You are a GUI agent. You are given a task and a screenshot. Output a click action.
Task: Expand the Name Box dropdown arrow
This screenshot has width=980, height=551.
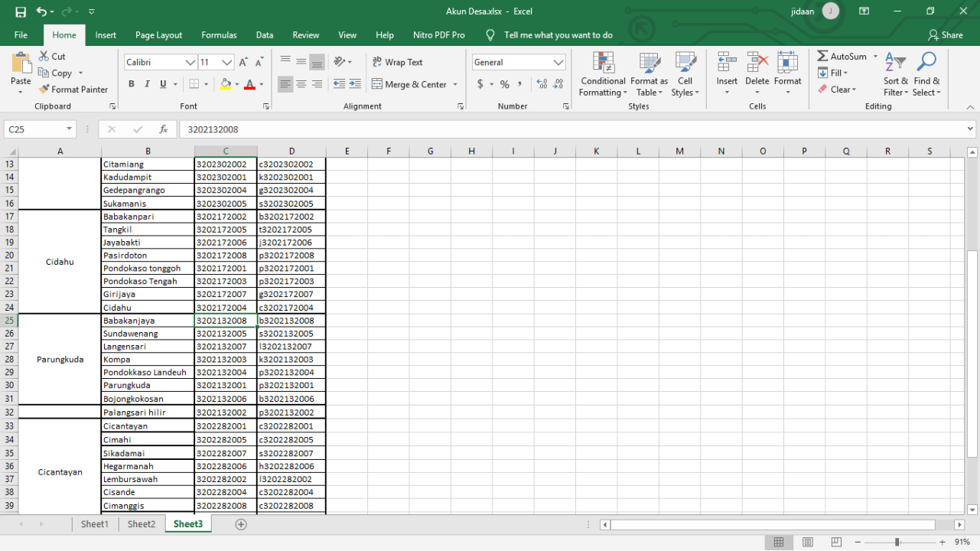(69, 129)
